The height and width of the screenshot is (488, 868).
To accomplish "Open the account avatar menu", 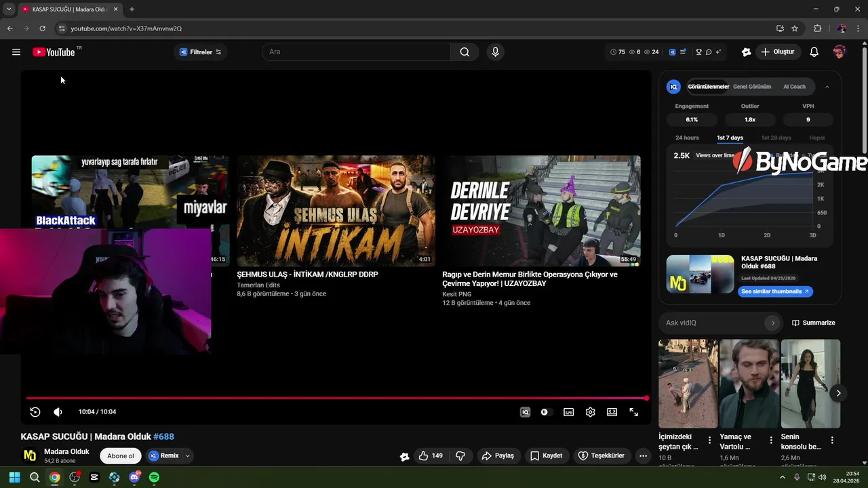I will 840,52.
